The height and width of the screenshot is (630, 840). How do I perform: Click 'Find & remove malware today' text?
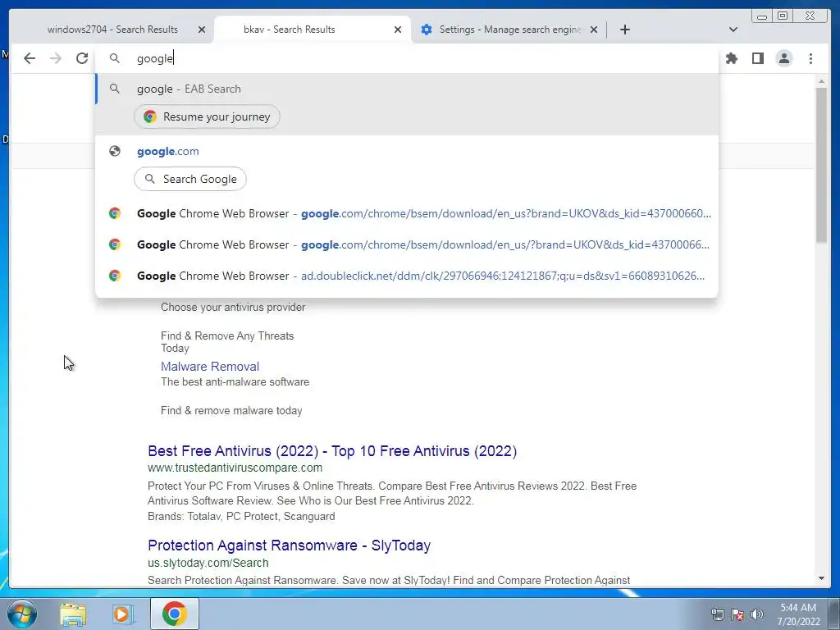click(231, 411)
